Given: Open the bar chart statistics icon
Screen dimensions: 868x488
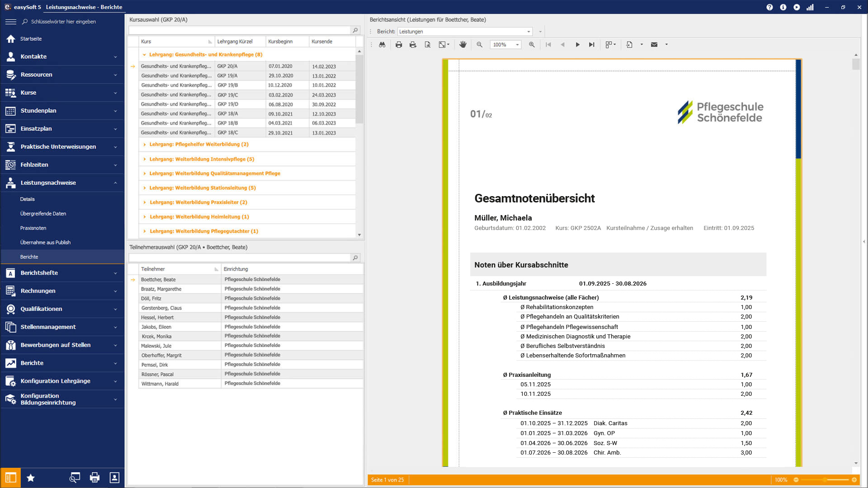Looking at the screenshot, I should [x=810, y=7].
